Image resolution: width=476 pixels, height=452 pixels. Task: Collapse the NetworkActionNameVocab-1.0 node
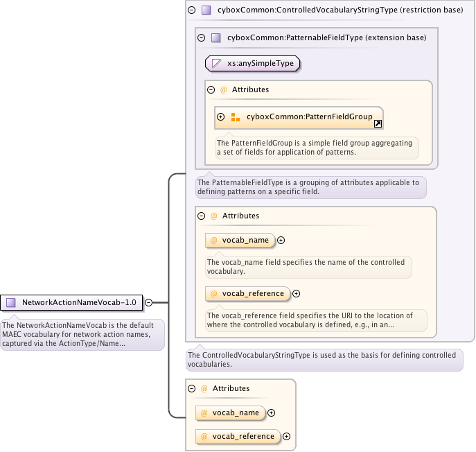(x=148, y=302)
